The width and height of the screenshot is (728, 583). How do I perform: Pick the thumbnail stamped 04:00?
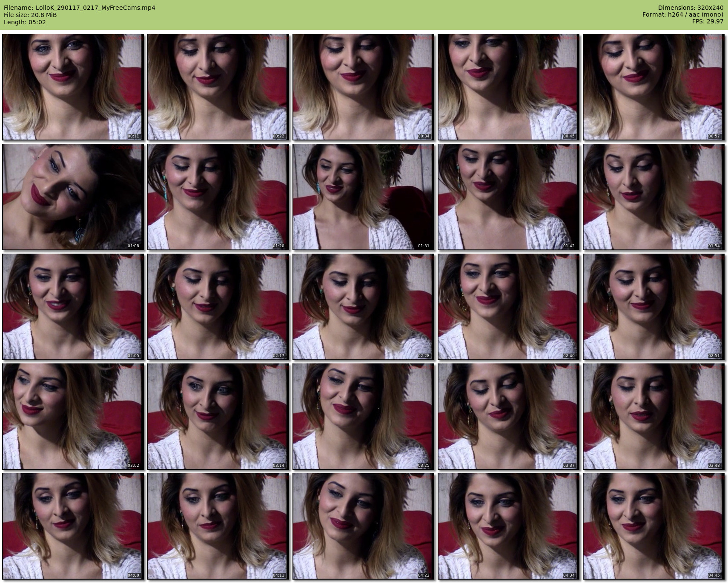73,526
